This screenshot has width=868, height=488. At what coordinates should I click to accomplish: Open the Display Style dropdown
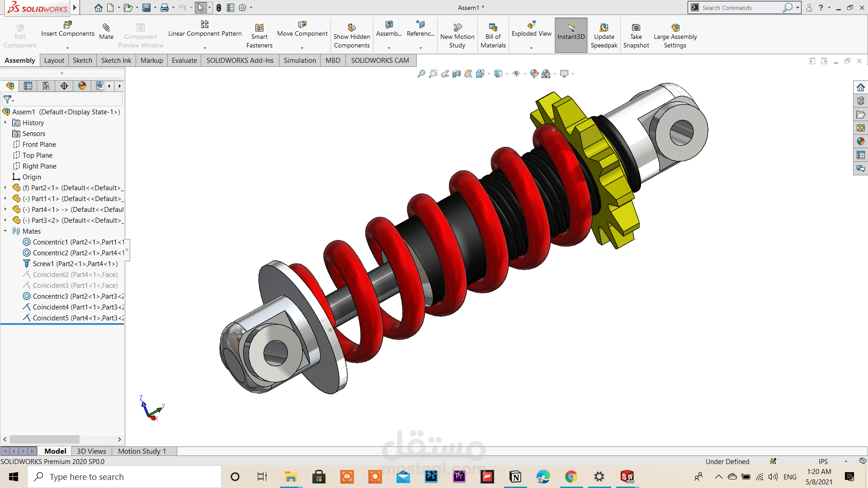point(507,74)
